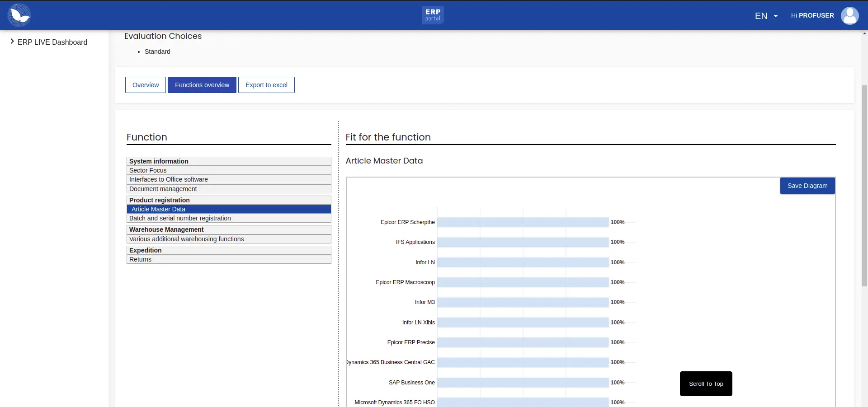Switch to the Overview tab

coord(146,85)
